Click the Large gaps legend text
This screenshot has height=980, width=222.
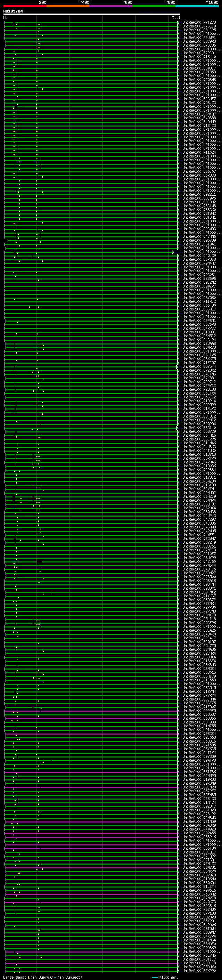[x=43, y=977]
